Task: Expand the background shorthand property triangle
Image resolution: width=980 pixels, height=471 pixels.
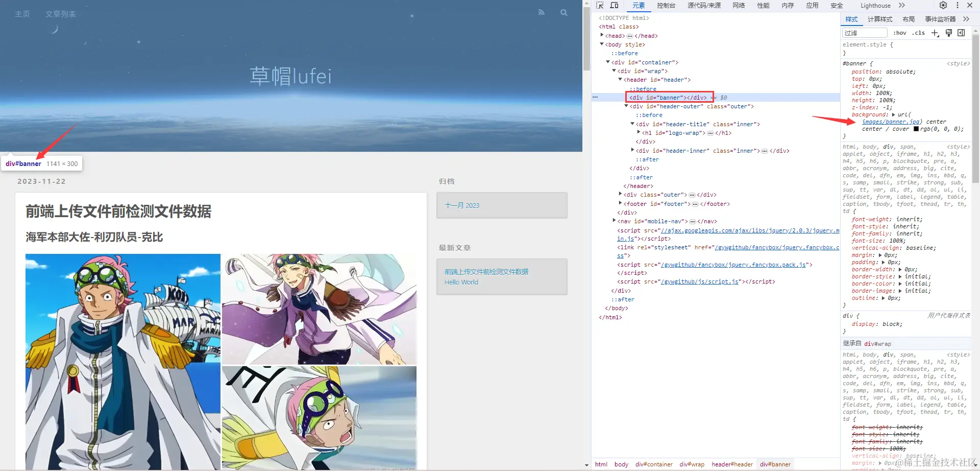Action: coord(893,114)
